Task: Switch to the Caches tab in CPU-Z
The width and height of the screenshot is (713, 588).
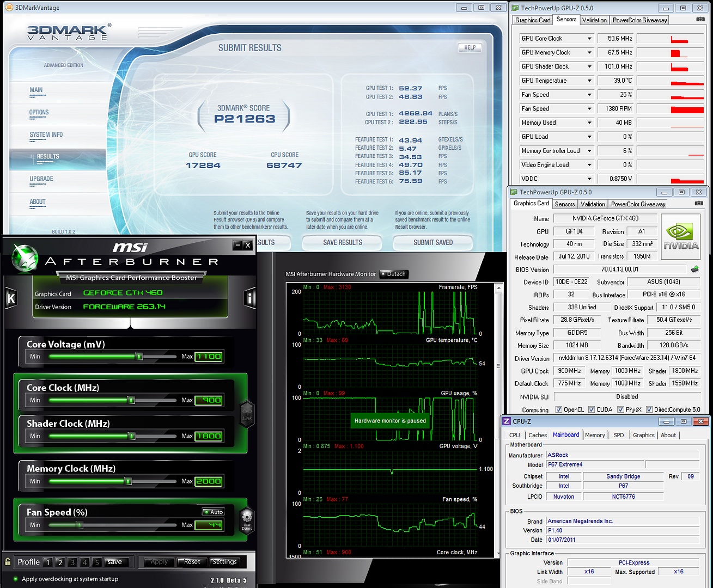Action: pos(538,435)
